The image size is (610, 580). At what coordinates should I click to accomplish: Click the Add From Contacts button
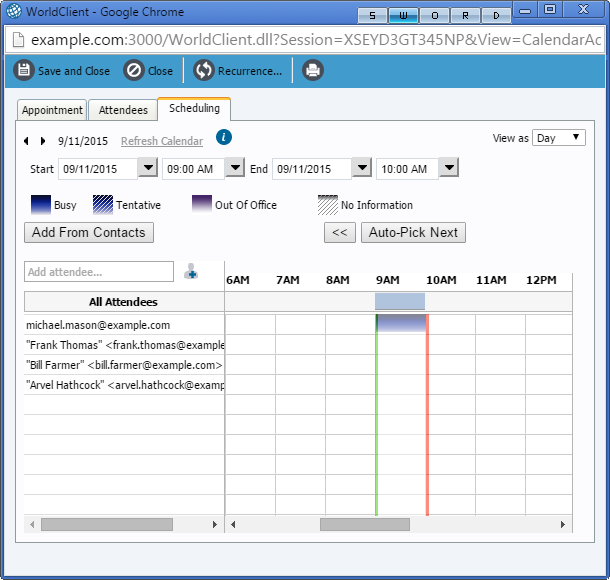point(89,233)
